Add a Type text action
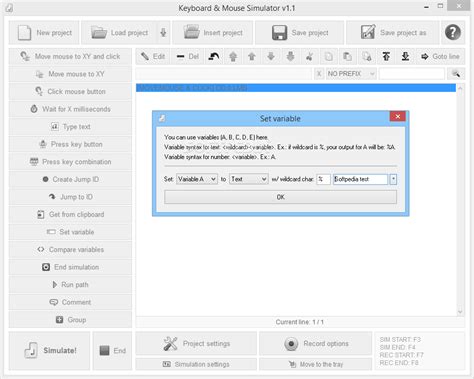Viewport: 474px width, 379px height. click(70, 127)
